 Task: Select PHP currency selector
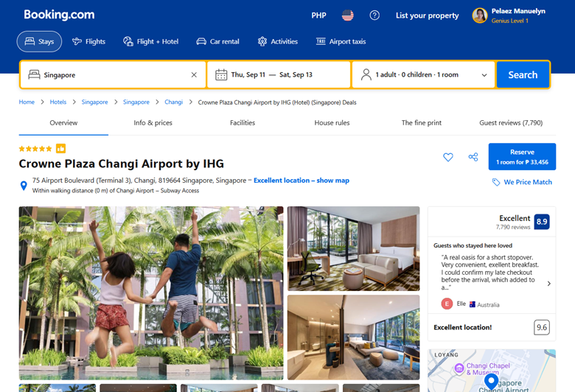click(318, 15)
